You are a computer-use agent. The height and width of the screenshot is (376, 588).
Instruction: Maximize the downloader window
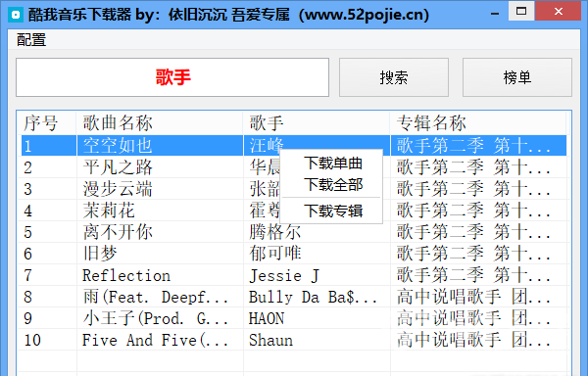click(521, 11)
